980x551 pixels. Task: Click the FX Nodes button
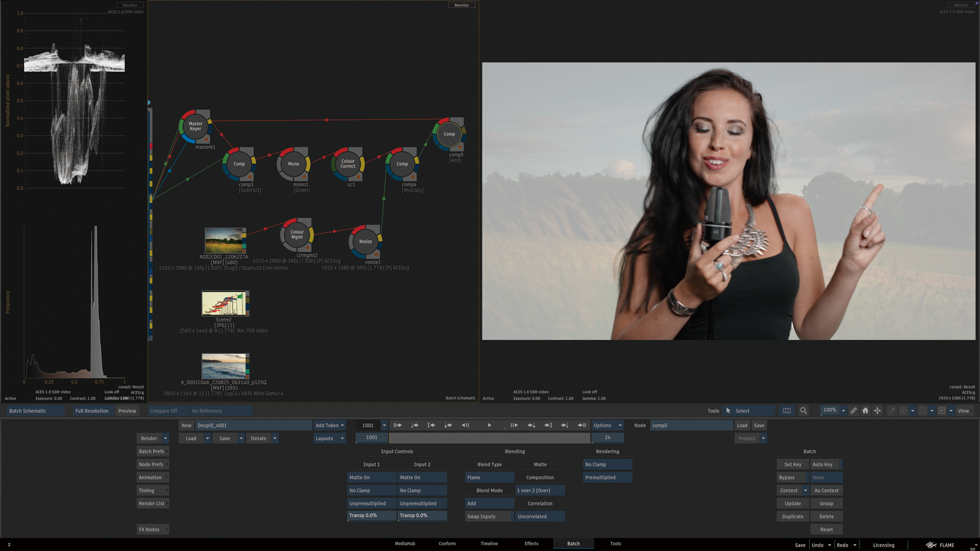(x=152, y=530)
